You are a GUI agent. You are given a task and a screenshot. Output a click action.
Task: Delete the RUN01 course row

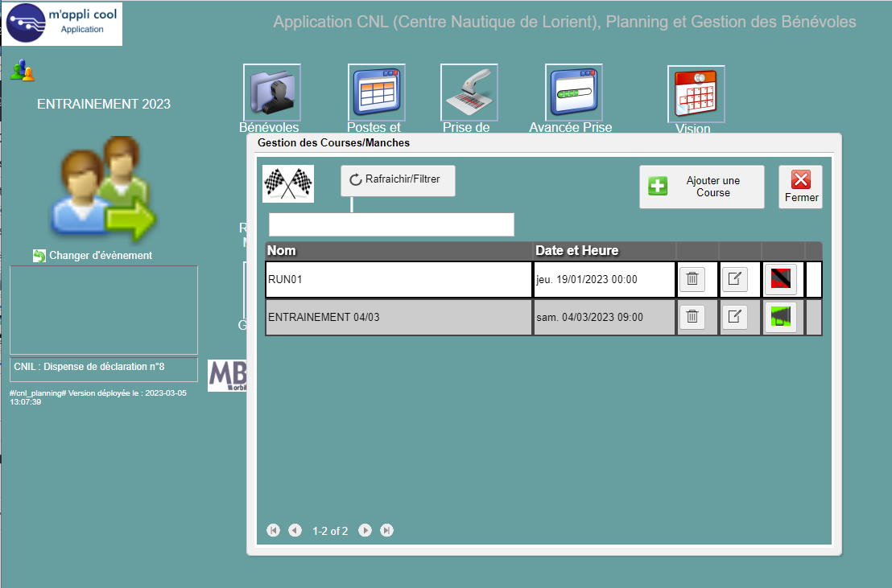click(692, 280)
